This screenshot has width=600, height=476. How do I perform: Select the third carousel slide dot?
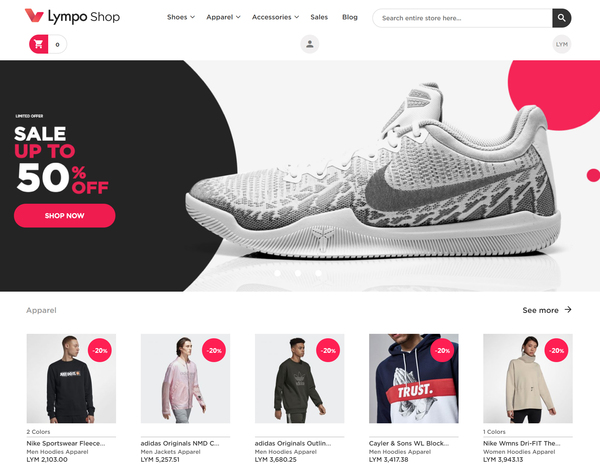pyautogui.click(x=318, y=273)
